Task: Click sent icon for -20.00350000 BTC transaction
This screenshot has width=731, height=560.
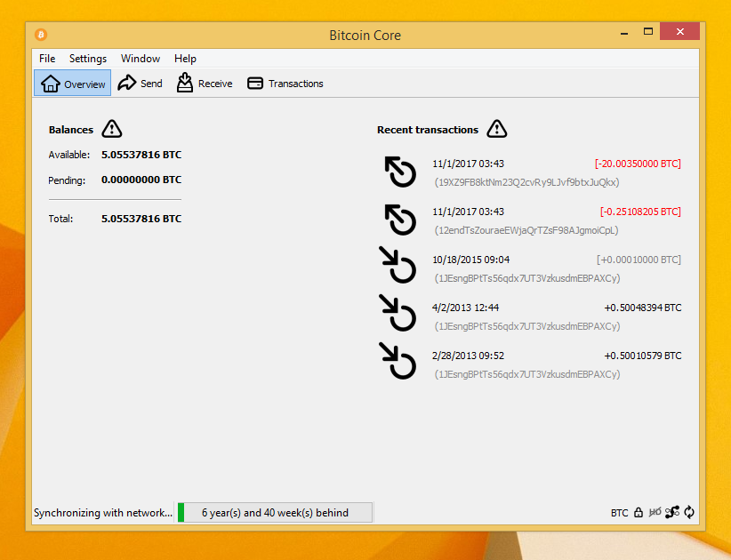Action: pyautogui.click(x=400, y=172)
